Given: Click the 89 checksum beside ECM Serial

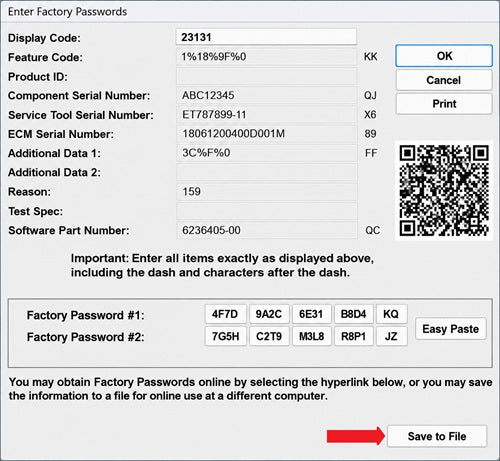Looking at the screenshot, I should 370,134.
